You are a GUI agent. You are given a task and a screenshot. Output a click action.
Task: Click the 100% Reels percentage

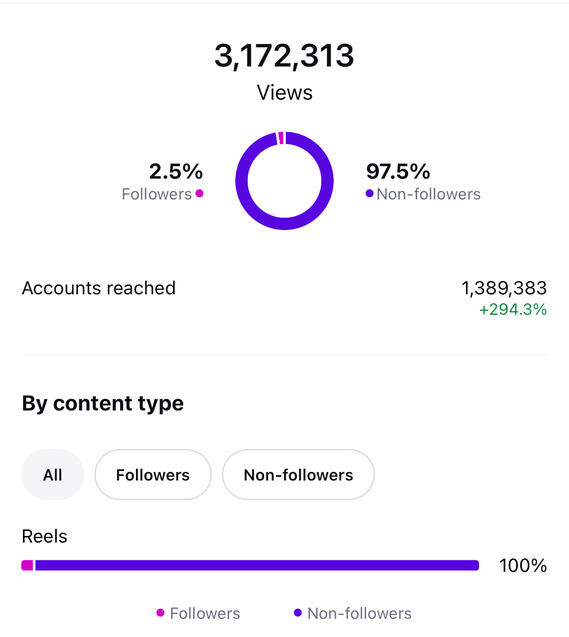pyautogui.click(x=523, y=566)
